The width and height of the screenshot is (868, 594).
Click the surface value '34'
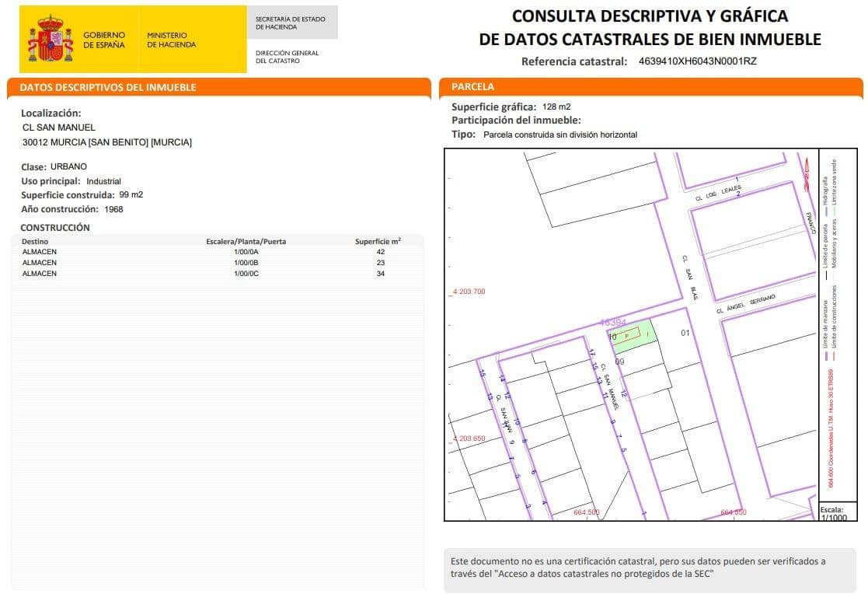[380, 274]
